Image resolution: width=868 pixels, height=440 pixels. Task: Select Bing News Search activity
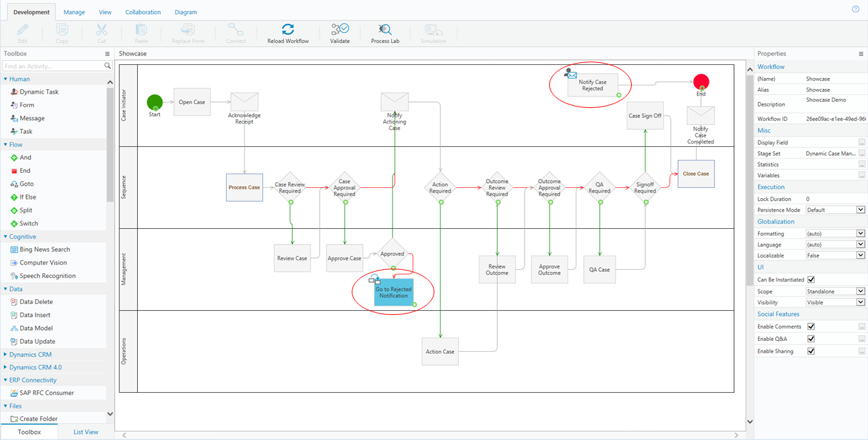(x=44, y=249)
